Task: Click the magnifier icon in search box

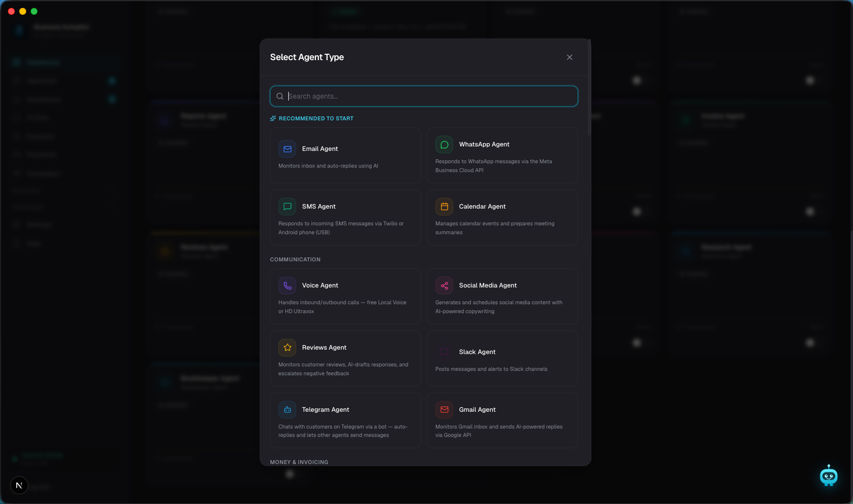Action: pyautogui.click(x=280, y=96)
